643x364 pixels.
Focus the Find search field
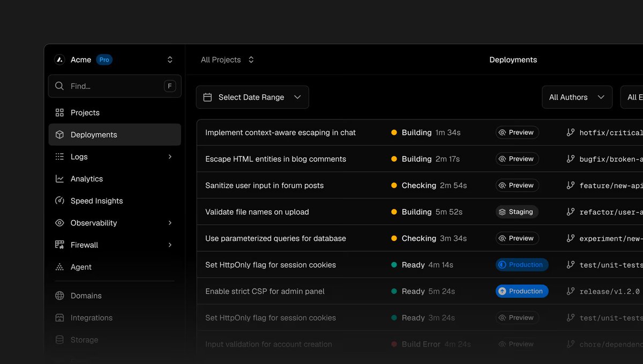115,86
